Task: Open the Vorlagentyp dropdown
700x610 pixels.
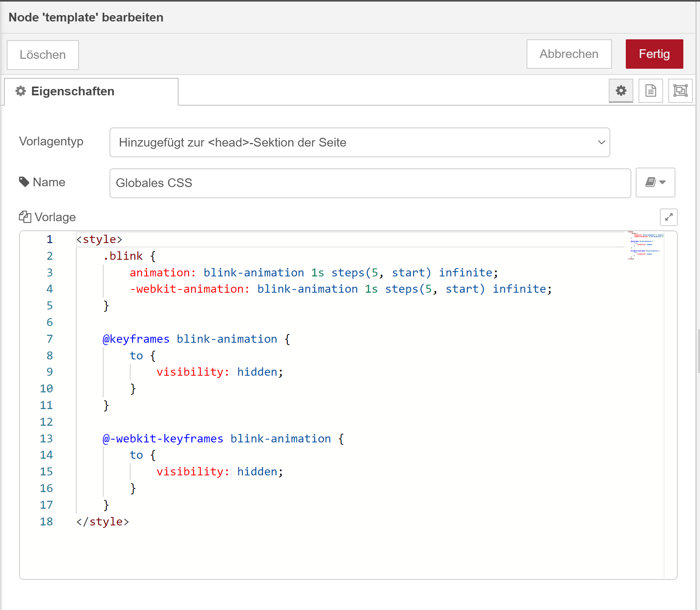Action: point(359,142)
